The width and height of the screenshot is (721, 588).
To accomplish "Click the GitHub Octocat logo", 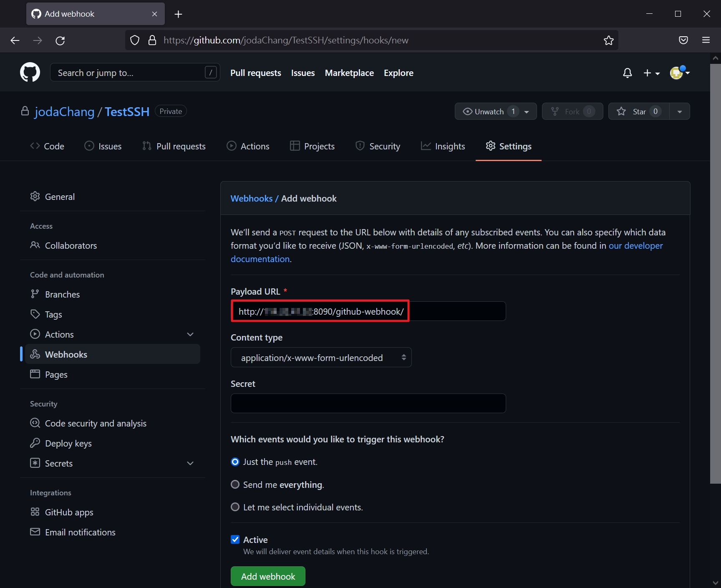I will click(30, 73).
